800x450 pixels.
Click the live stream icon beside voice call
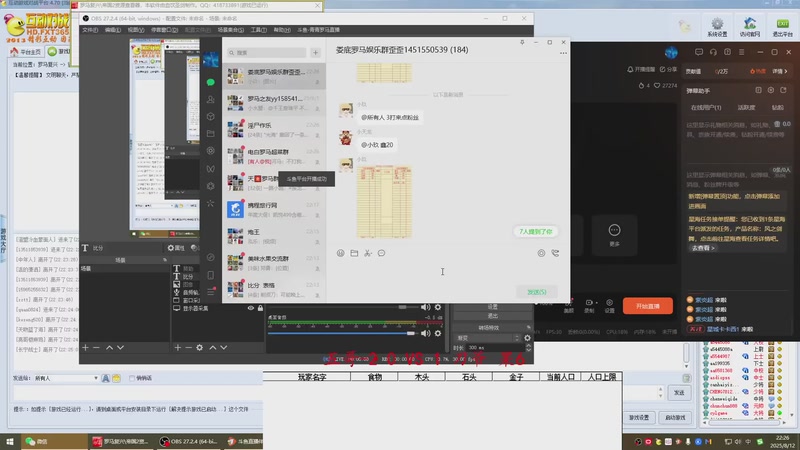coord(541,253)
